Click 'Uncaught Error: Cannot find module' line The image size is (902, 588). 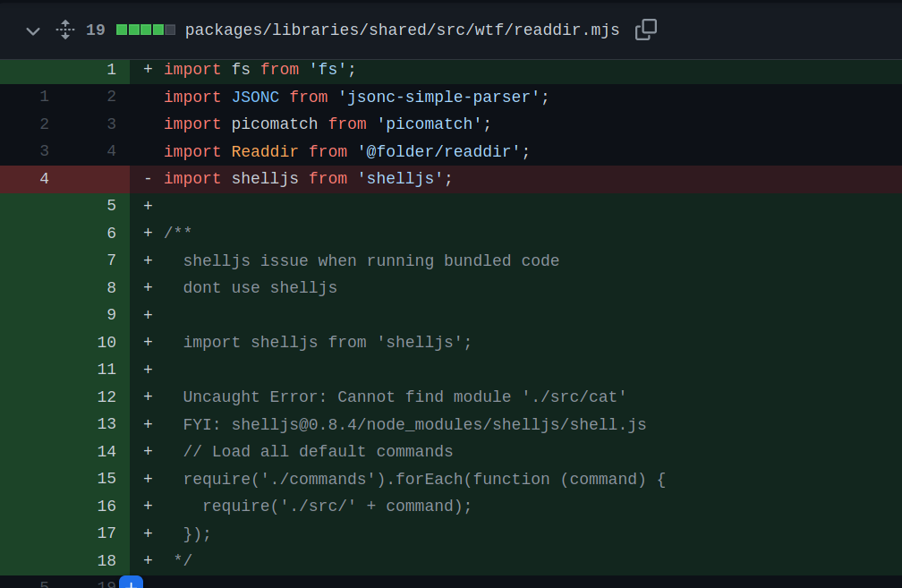coord(404,397)
